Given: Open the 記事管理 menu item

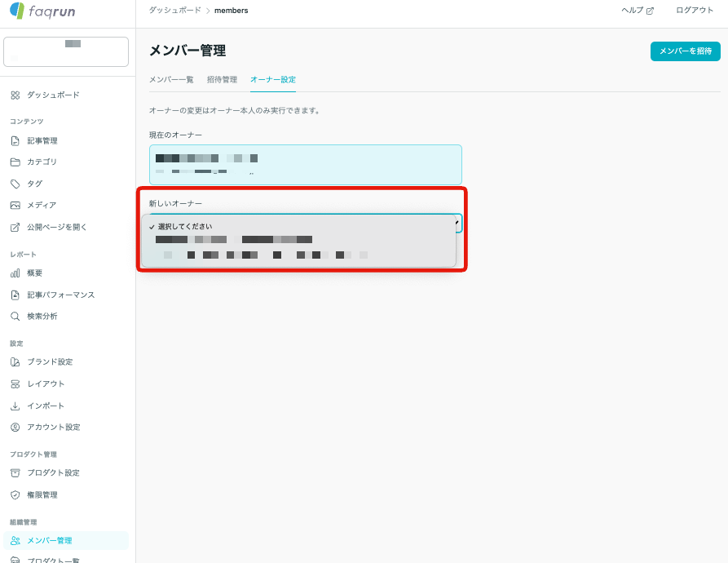Looking at the screenshot, I should coord(66,140).
